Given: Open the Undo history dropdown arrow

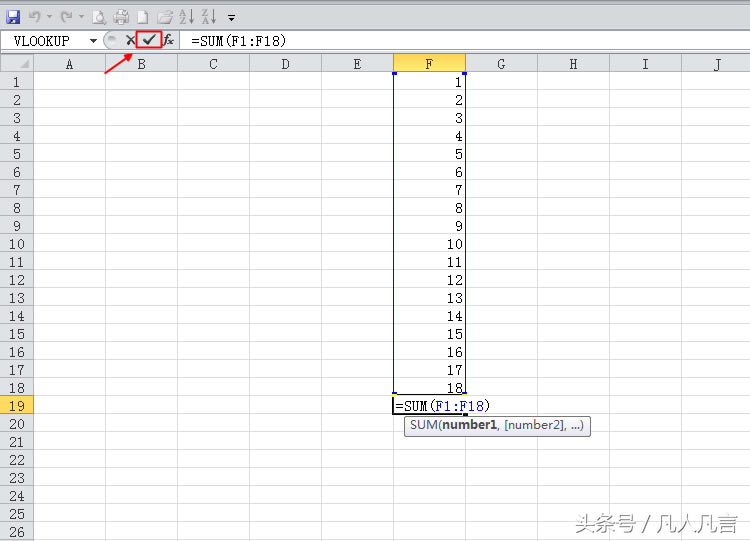Looking at the screenshot, I should coord(49,17).
